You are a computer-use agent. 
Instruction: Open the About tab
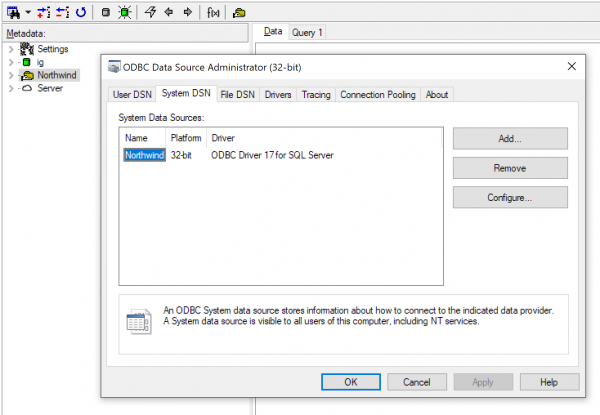click(437, 94)
